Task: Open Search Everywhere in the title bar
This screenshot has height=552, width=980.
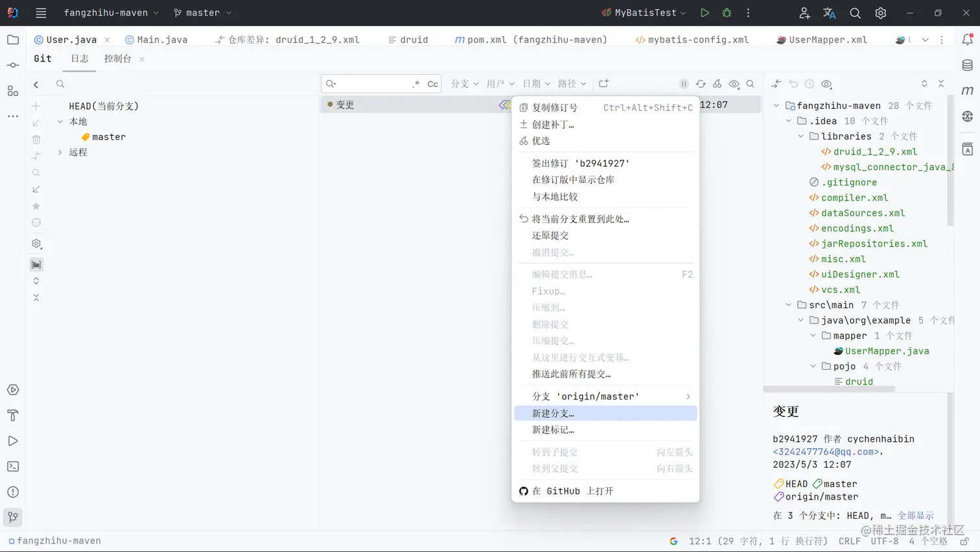Action: pyautogui.click(x=855, y=13)
